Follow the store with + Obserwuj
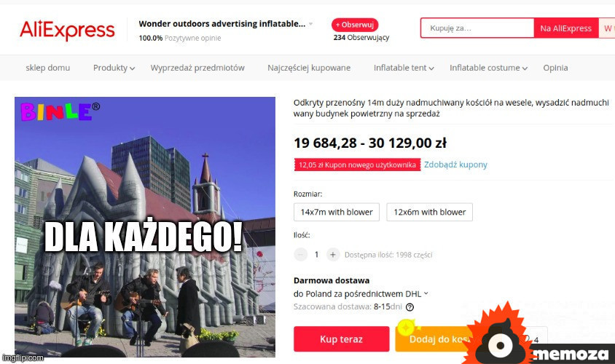 click(x=355, y=25)
